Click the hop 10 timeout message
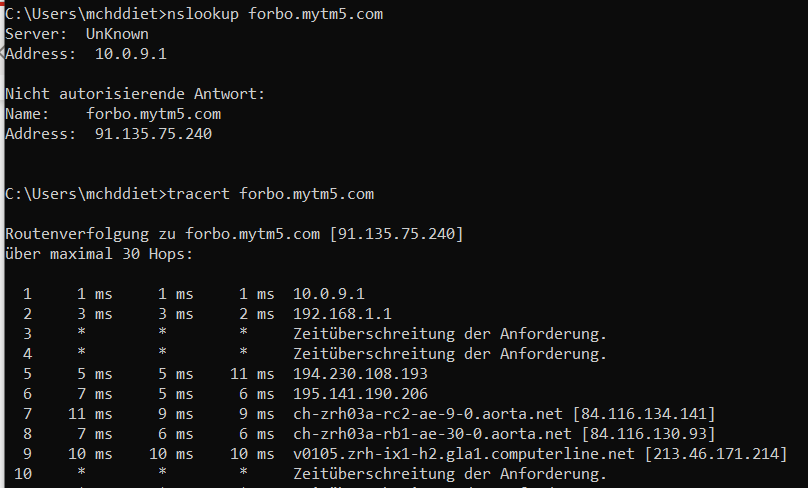 pyautogui.click(x=449, y=473)
